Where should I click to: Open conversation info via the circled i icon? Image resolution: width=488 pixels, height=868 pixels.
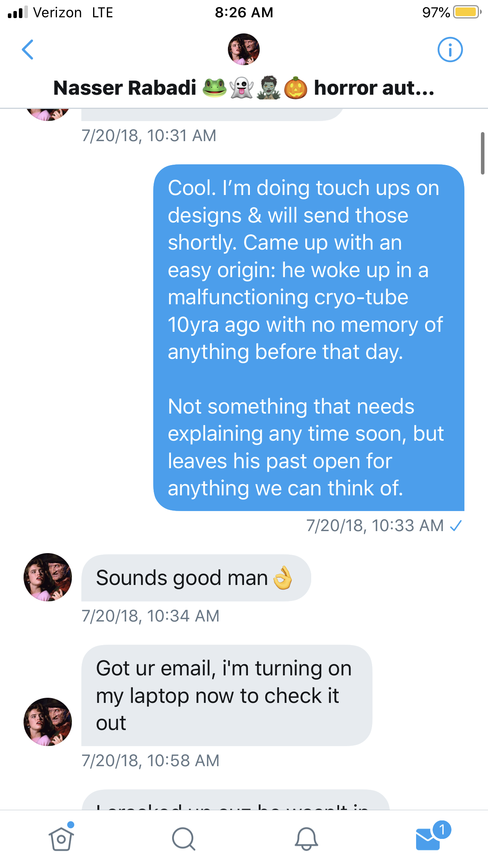[x=450, y=50]
